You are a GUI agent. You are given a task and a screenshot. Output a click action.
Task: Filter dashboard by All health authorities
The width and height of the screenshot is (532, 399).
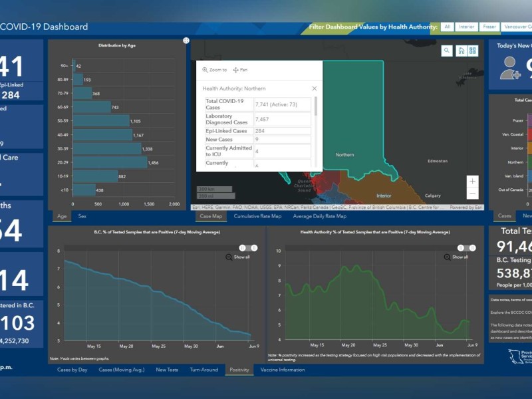click(x=448, y=27)
